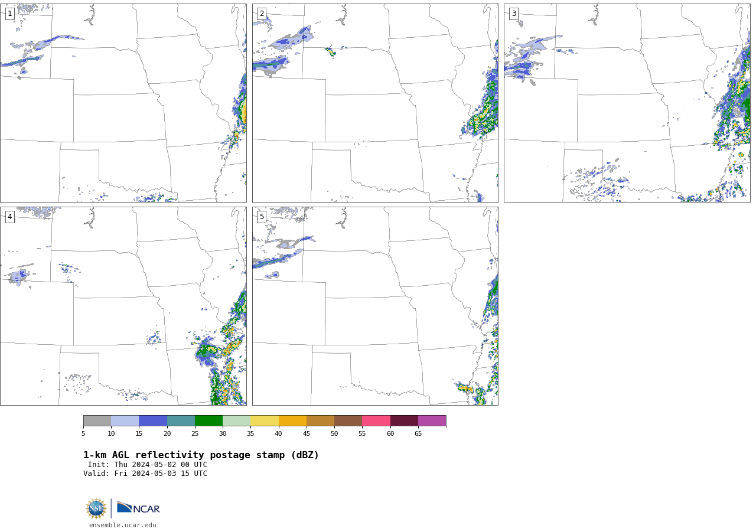Screen dimensions: 756x532
Task: Click the orange 40-45 dBZ swatch
Action: (x=292, y=421)
